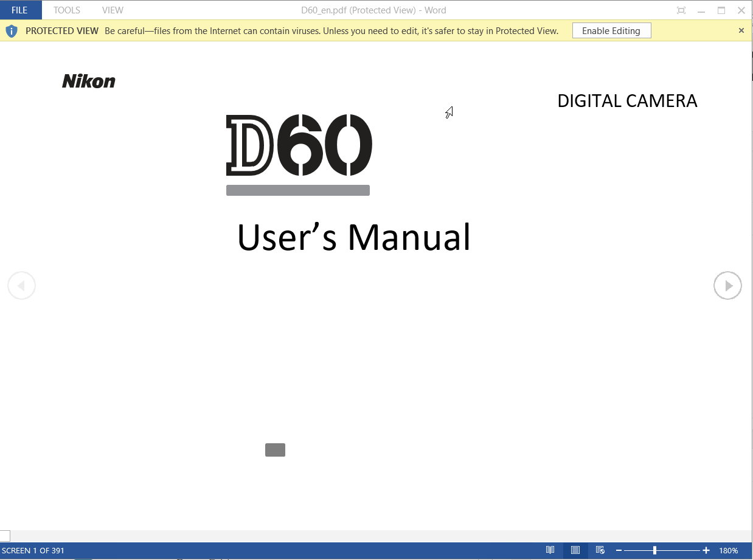This screenshot has width=753, height=560.
Task: Click the Protected View shield icon
Action: tap(12, 30)
